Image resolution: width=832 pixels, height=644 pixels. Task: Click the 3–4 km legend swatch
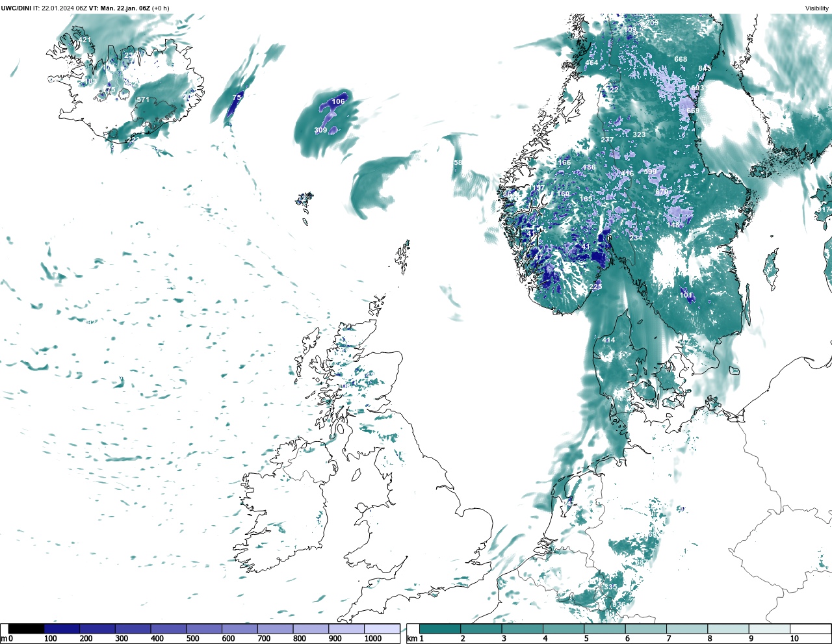[x=523, y=629]
